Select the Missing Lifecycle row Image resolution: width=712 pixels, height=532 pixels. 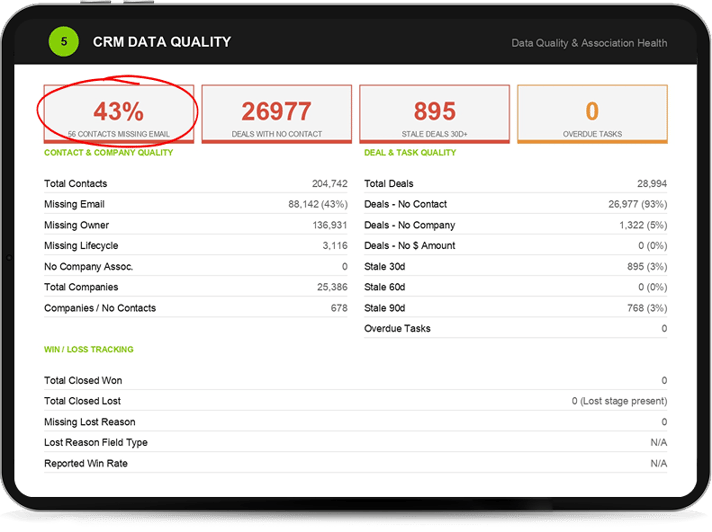196,246
